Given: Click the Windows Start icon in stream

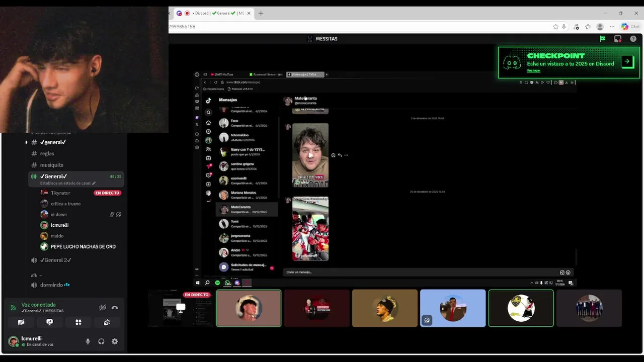Looking at the screenshot, I should pyautogui.click(x=198, y=283).
